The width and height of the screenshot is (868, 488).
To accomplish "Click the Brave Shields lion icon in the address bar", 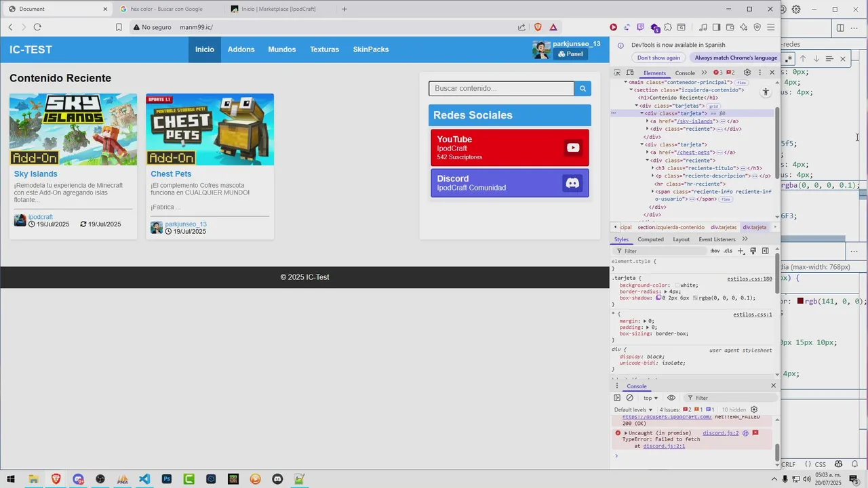I will pyautogui.click(x=538, y=27).
